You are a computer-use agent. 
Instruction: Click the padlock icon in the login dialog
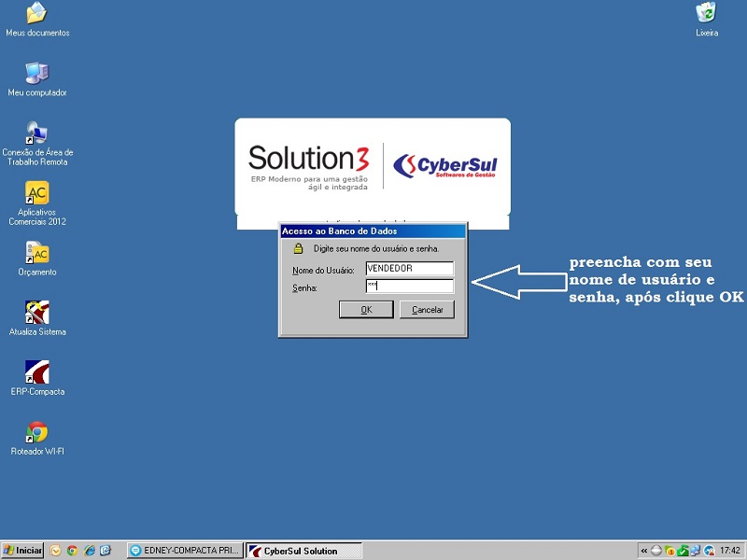[298, 248]
